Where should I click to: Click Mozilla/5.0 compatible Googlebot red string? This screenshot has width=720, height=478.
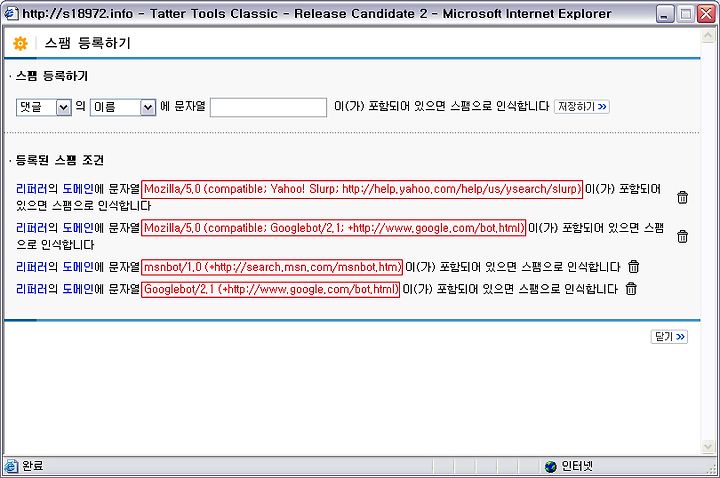click(x=333, y=228)
